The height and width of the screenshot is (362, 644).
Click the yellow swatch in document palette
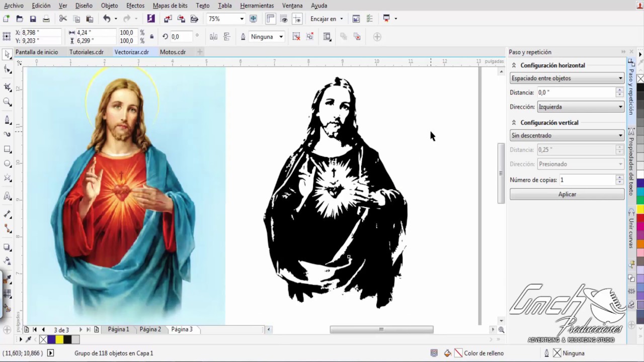click(59, 340)
